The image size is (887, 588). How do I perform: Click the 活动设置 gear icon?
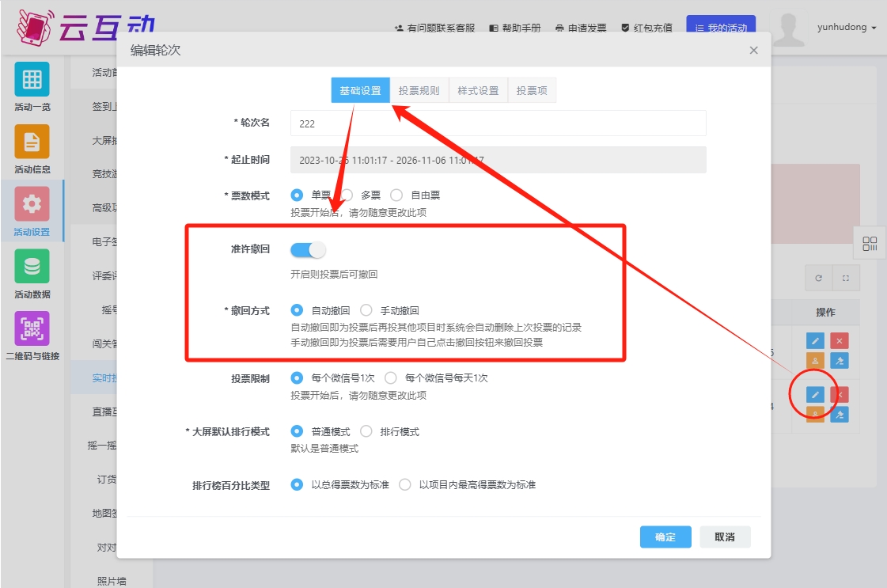(x=32, y=204)
